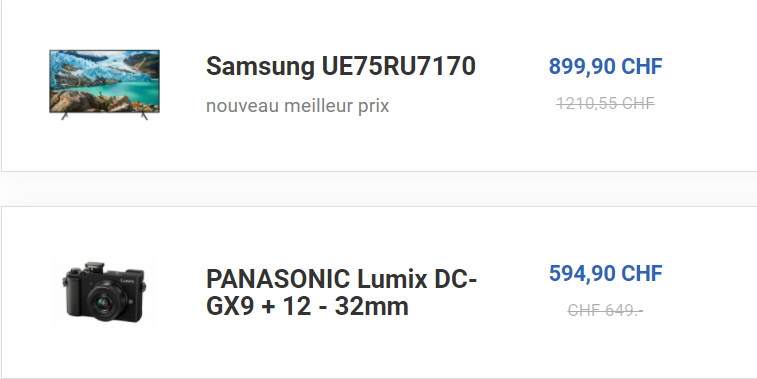The height and width of the screenshot is (379, 757).
Task: Click the crossed-out 1210,55 CHF price
Action: pos(605,103)
